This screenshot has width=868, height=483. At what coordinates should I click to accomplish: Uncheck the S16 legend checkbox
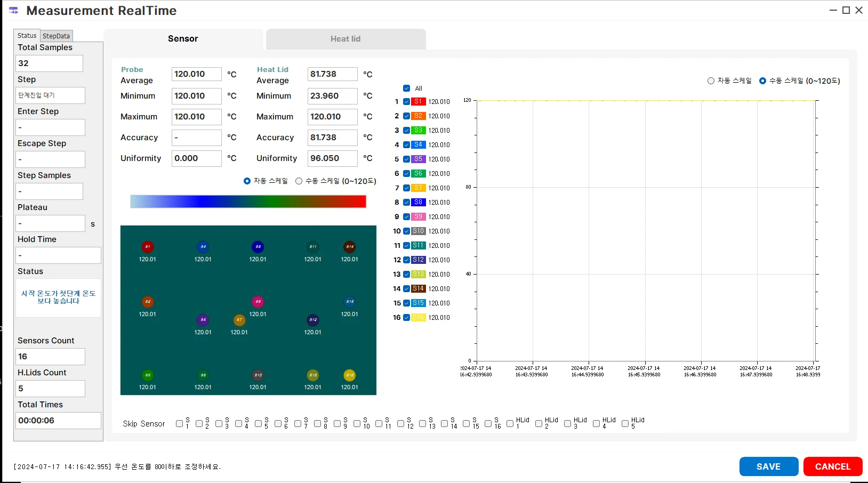click(x=407, y=318)
